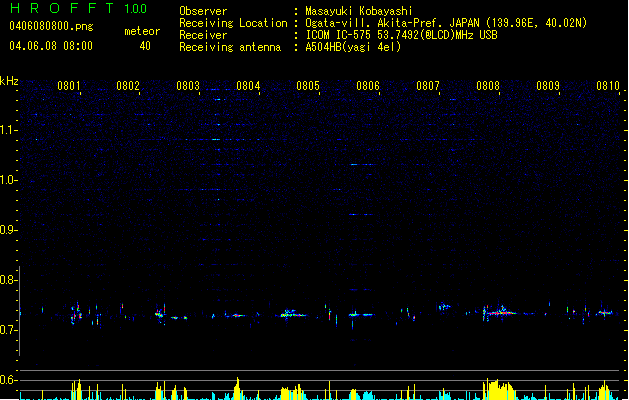629x400 pixels.
Task: Click the meteor echo trace near 0806
Action: pyautogui.click(x=361, y=315)
